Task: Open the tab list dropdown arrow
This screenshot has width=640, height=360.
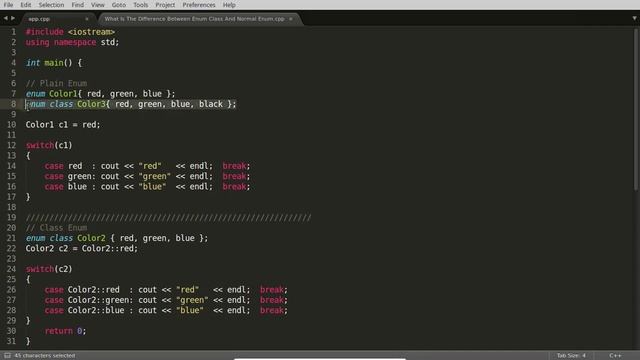Action: click(634, 18)
